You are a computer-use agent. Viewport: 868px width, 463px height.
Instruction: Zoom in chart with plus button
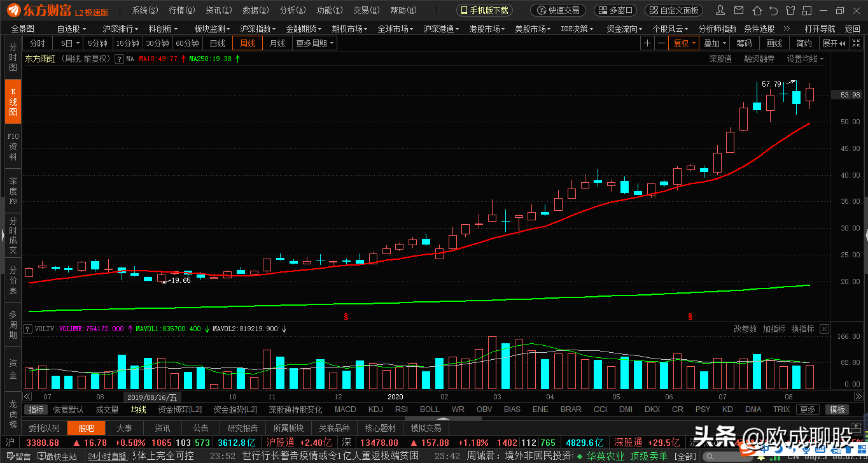[x=647, y=43]
